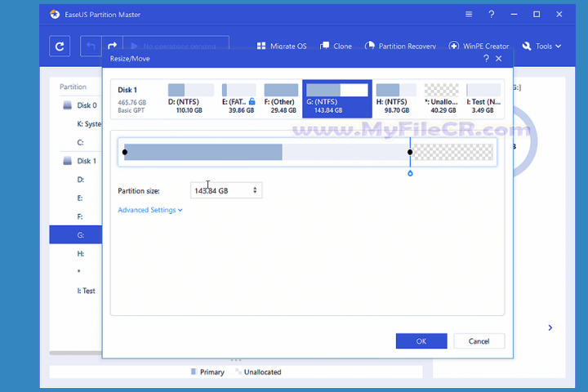The width and height of the screenshot is (588, 392).
Task: Select D: in the sidebar list
Action: 80,180
